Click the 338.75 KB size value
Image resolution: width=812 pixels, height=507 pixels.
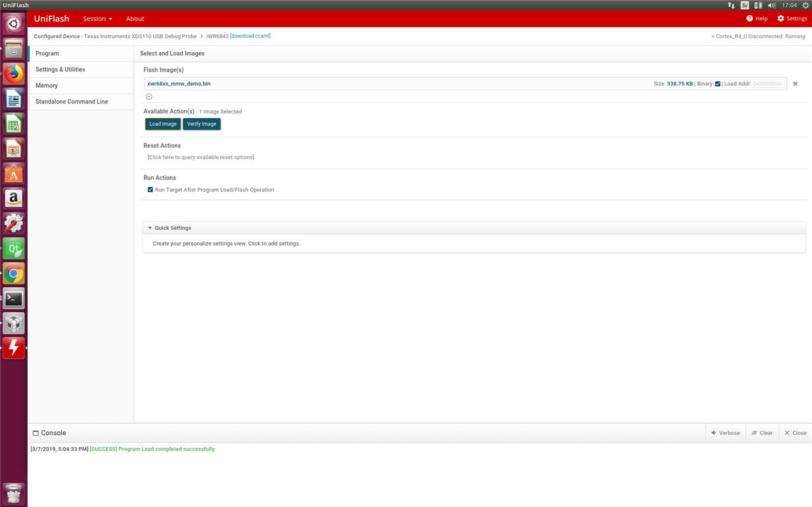pos(680,84)
